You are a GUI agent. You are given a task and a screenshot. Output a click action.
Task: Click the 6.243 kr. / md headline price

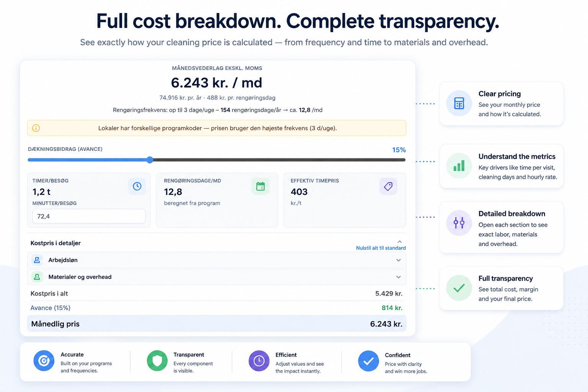pos(217,83)
